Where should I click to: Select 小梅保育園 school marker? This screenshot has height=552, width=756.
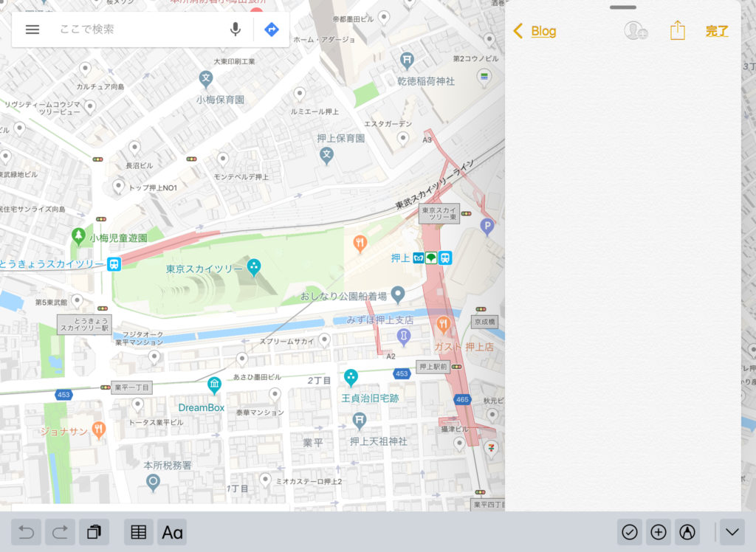(x=206, y=78)
